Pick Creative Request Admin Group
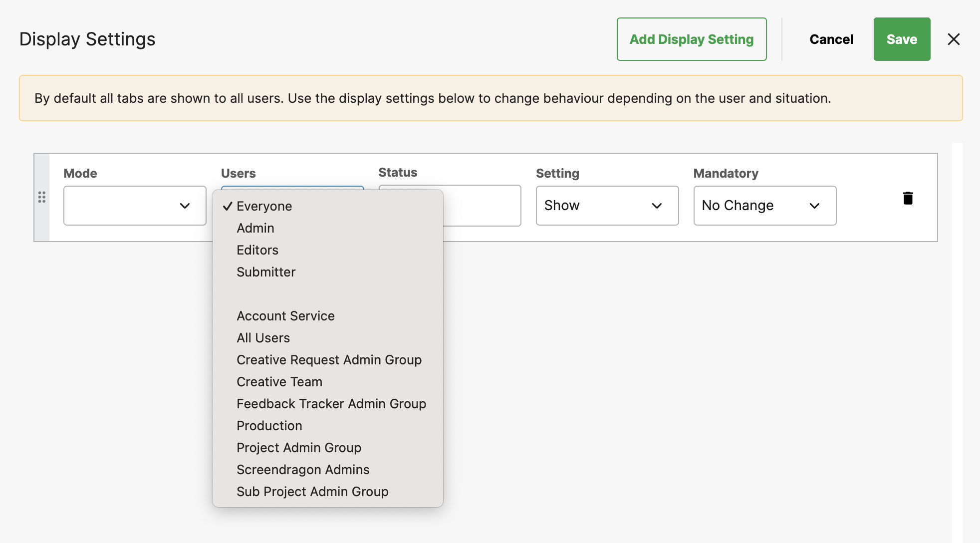 tap(329, 360)
